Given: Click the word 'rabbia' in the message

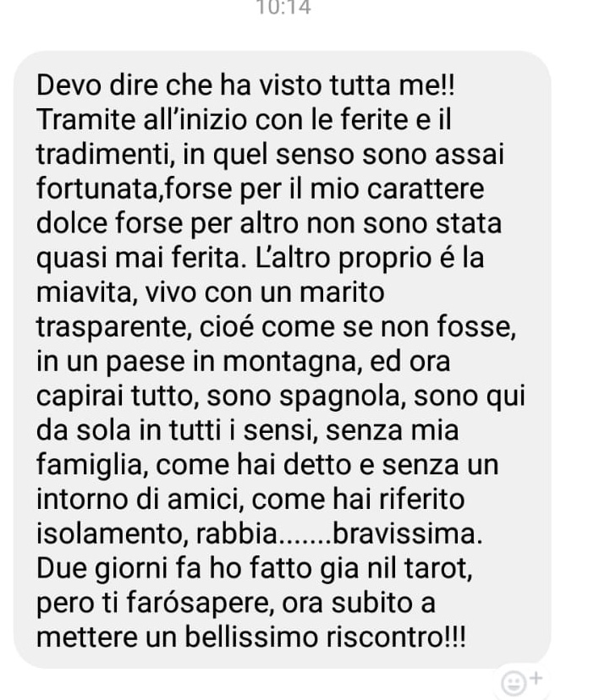Looking at the screenshot, I should tap(237, 534).
